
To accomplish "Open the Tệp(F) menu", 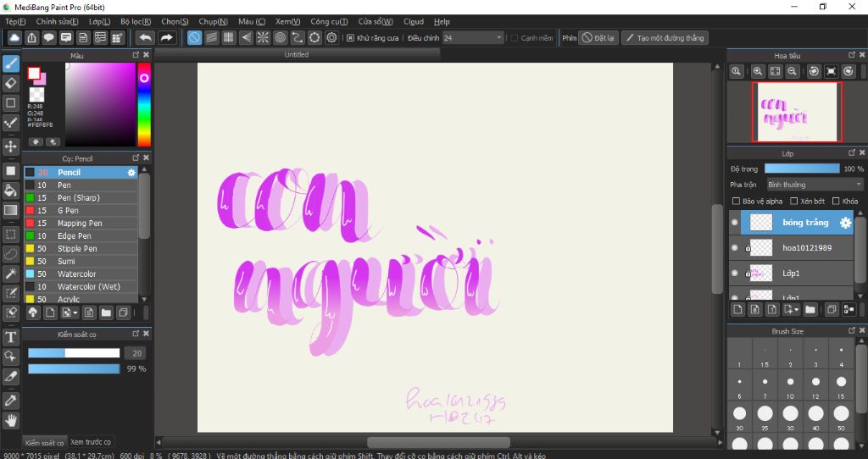I will 15,21.
